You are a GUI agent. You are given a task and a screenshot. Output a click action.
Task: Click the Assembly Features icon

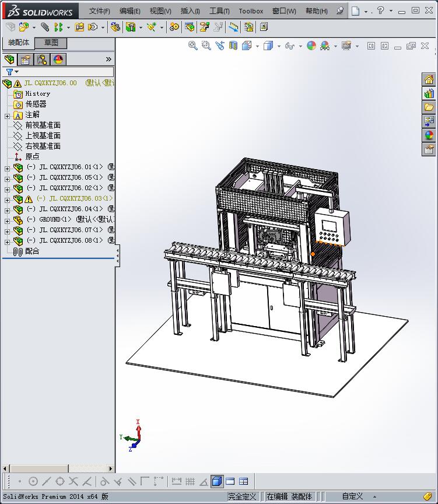click(131, 27)
